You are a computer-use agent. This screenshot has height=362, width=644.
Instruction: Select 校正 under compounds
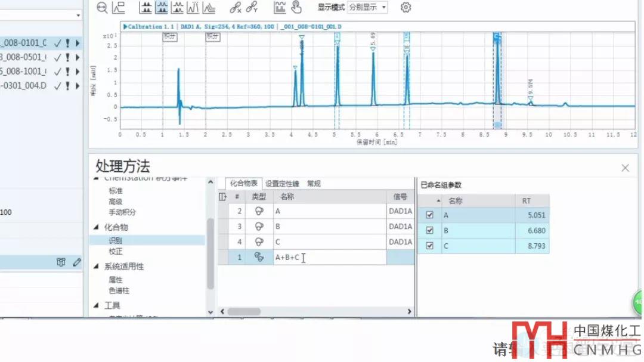[116, 252]
